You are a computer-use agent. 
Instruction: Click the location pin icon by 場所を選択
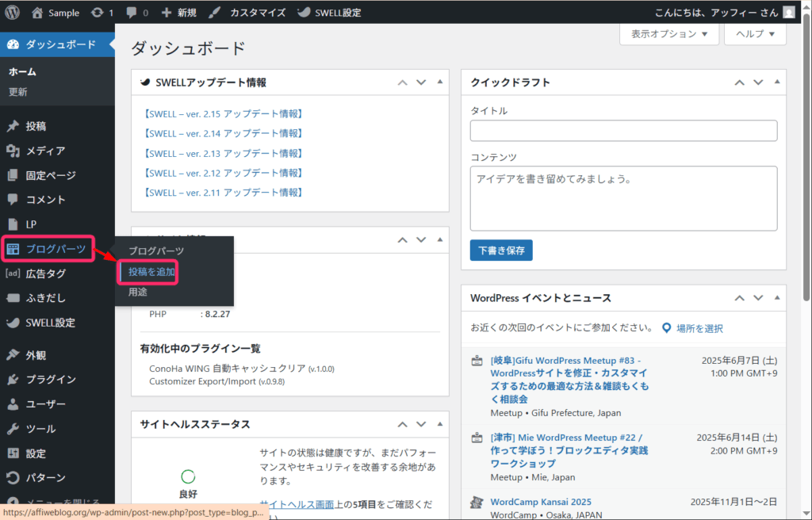tap(666, 328)
